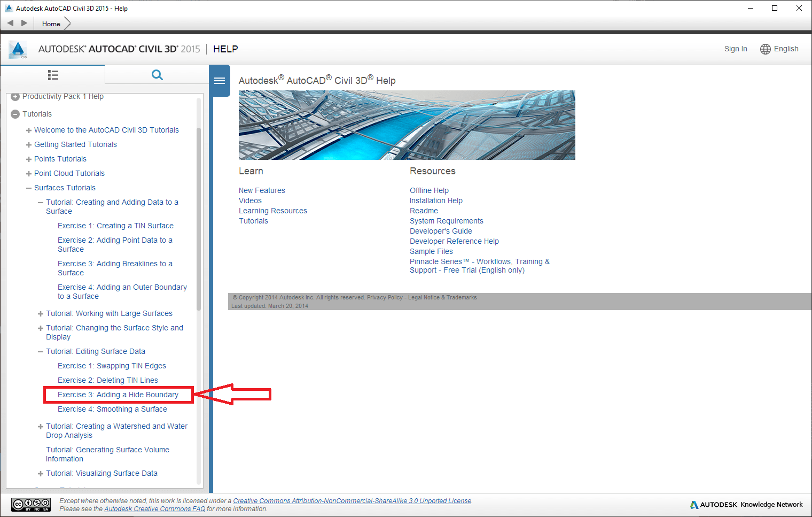Toggle the sidebar hamburger menu button
812x517 pixels.
[x=220, y=81]
